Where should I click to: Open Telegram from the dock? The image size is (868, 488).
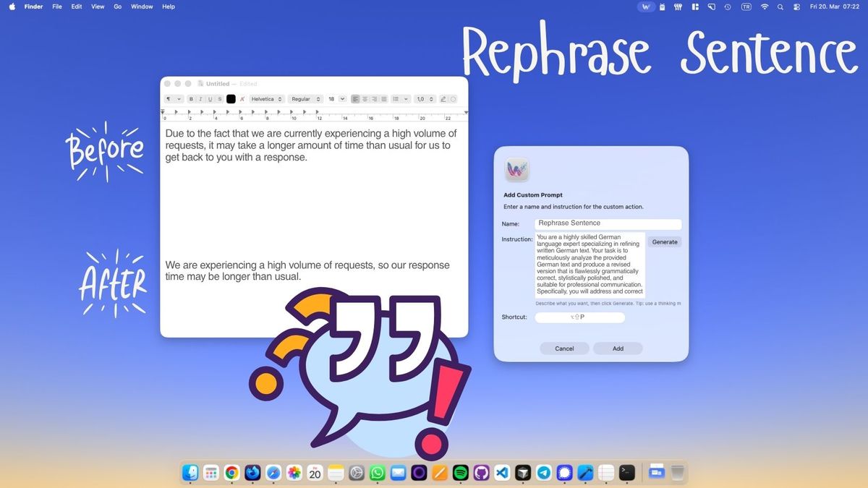click(x=543, y=473)
